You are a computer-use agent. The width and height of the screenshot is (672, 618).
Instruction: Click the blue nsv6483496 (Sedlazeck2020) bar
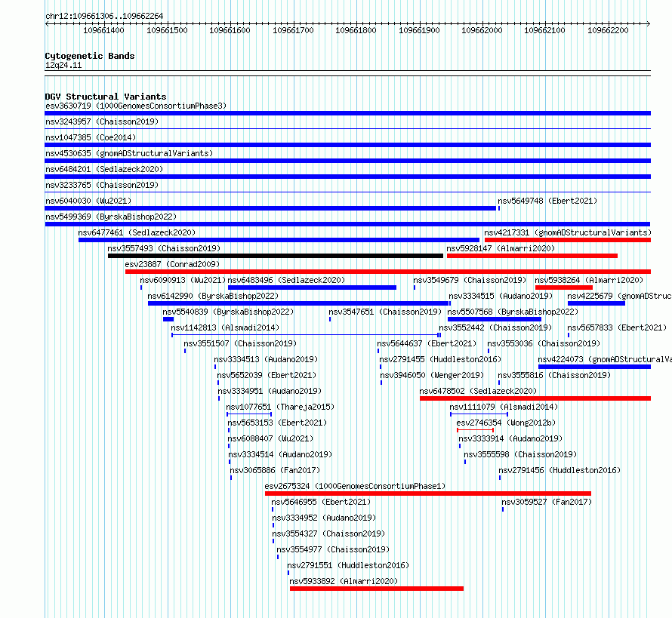pyautogui.click(x=312, y=287)
